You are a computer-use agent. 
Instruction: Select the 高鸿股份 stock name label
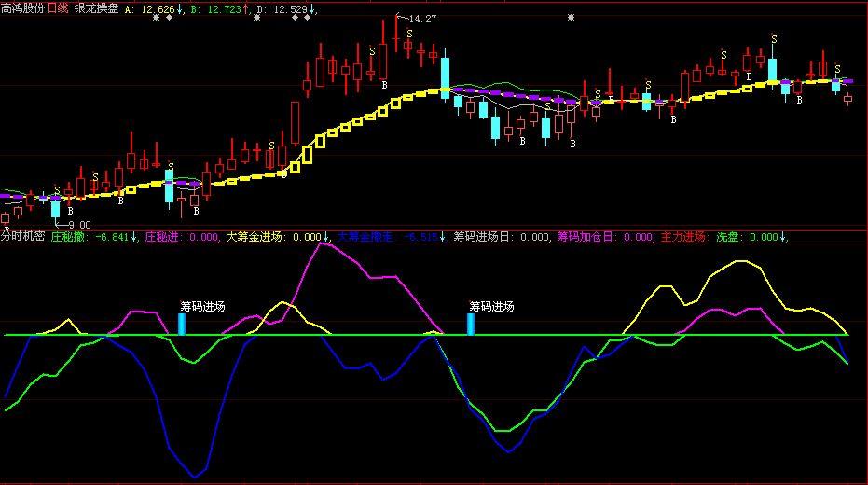click(22, 7)
